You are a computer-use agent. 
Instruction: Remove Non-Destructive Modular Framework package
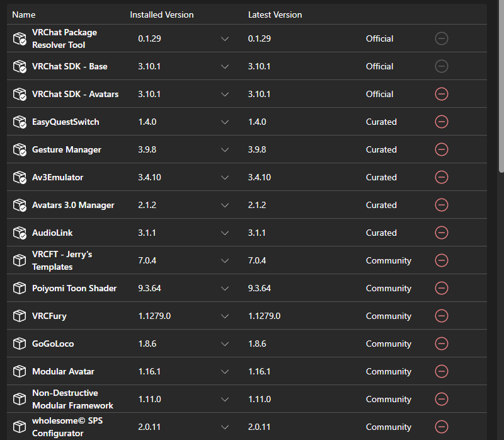(x=442, y=399)
